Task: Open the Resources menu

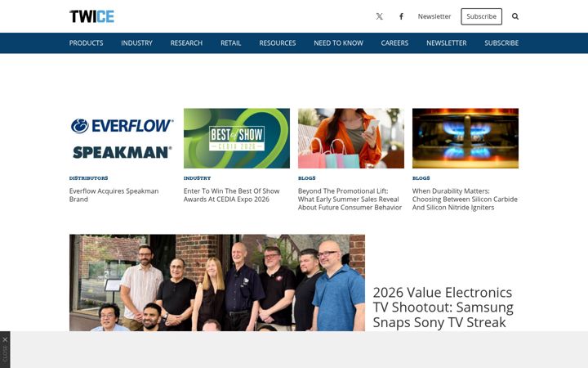Action: pyautogui.click(x=278, y=43)
